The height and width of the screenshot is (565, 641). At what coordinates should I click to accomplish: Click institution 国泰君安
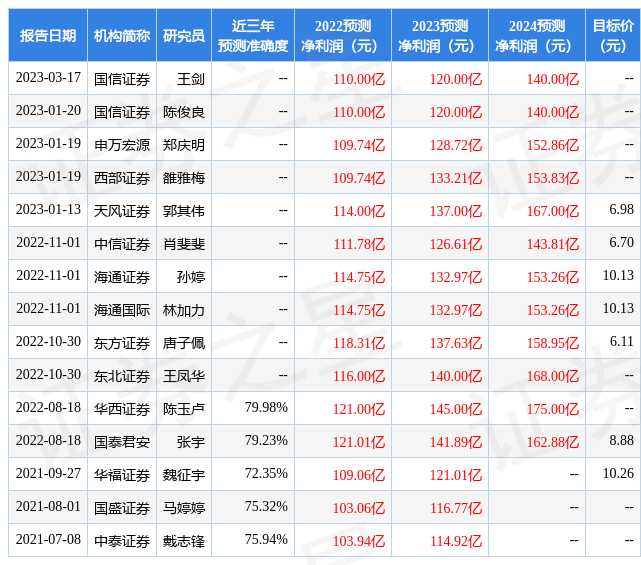point(122,442)
